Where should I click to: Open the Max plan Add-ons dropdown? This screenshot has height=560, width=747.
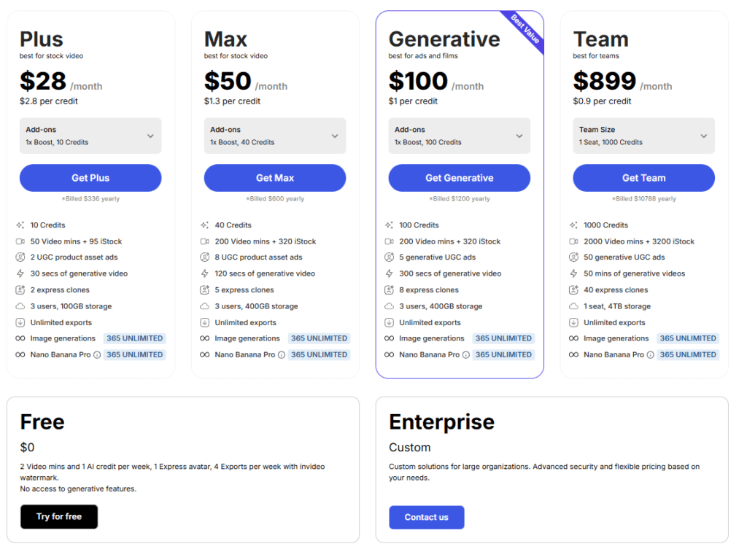point(275,136)
